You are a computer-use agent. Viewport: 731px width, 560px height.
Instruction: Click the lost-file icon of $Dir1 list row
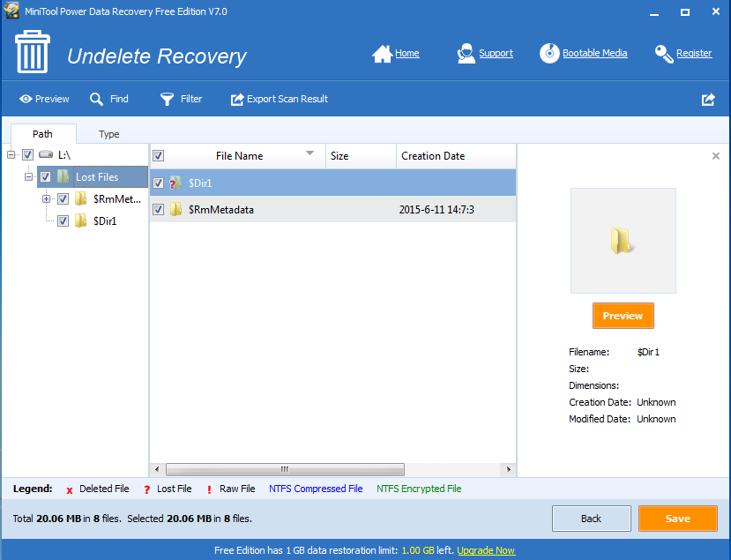coord(175,183)
